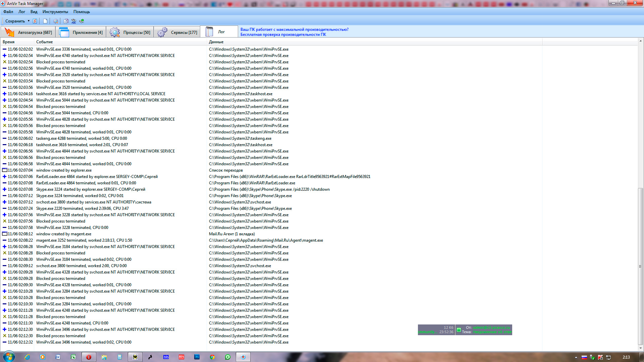This screenshot has height=362, width=644.
Task: Open the Файл menu
Action: pyautogui.click(x=8, y=12)
